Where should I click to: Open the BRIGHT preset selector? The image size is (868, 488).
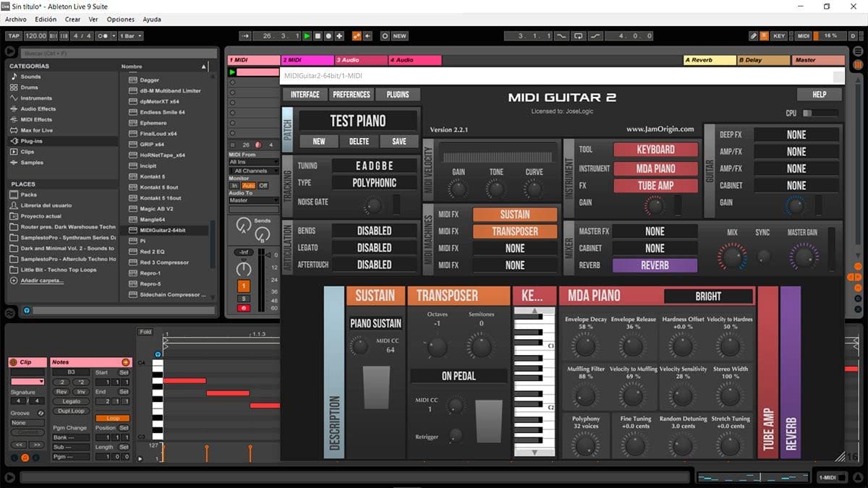(708, 296)
